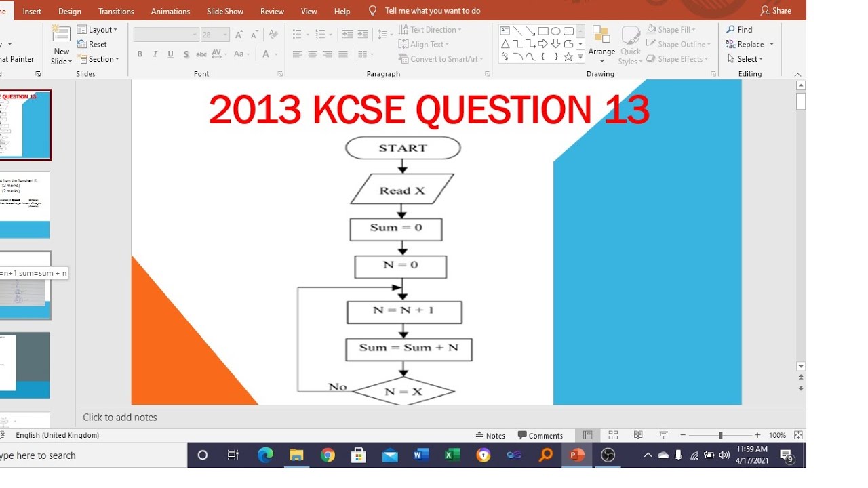Image resolution: width=868 pixels, height=488 pixels.
Task: Toggle Italic formatting
Action: pyautogui.click(x=155, y=54)
